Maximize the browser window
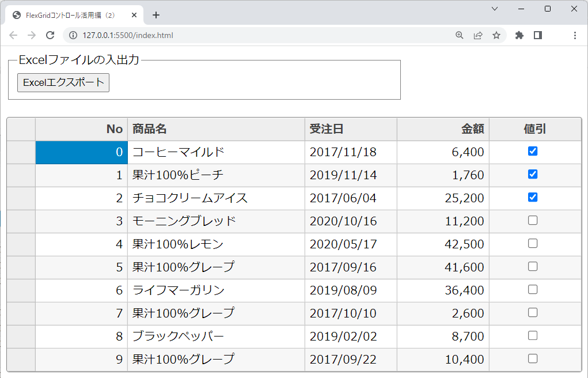Screen dimensions: 588x378 (548, 9)
